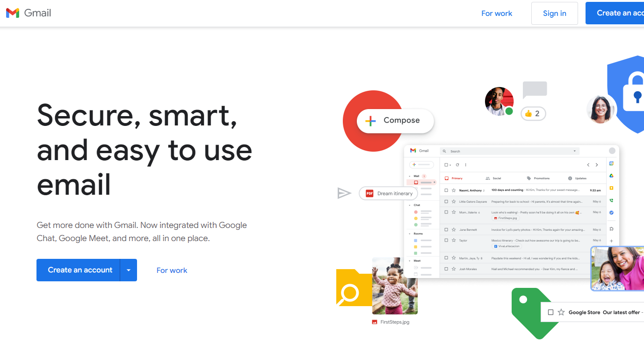Viewport: 644px width, 352px height.
Task: Switch to the Primary tab
Action: pyautogui.click(x=453, y=178)
